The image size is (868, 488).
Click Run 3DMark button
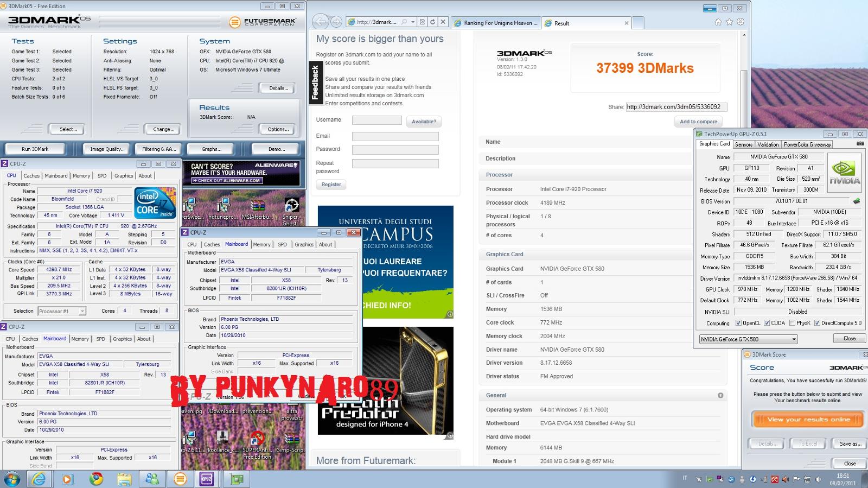tap(35, 149)
